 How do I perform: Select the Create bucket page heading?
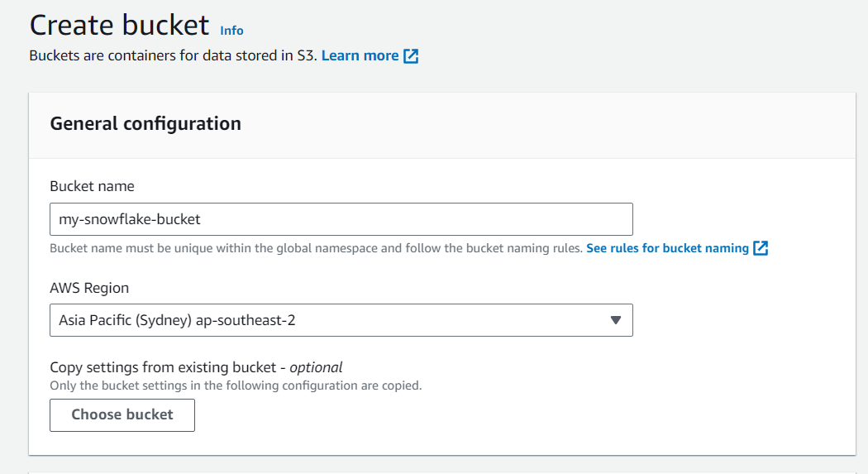[120, 26]
